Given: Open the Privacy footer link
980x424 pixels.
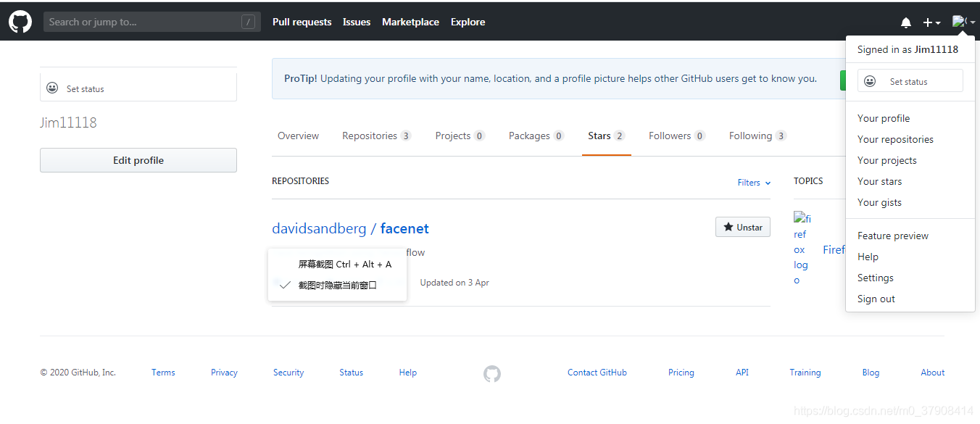Looking at the screenshot, I should click(224, 373).
